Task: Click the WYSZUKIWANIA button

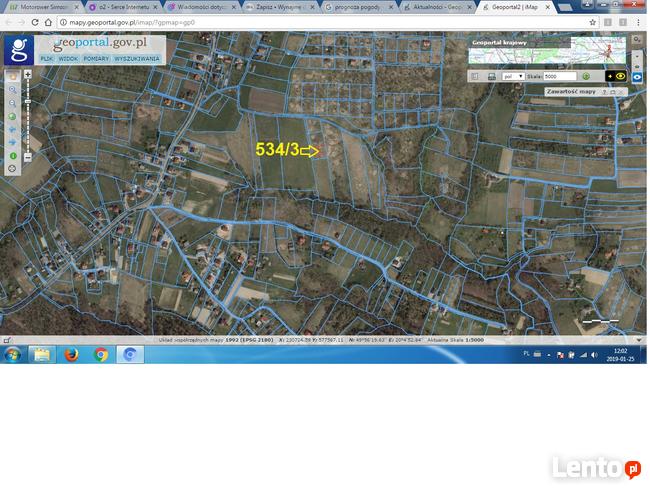Action: 137,59
